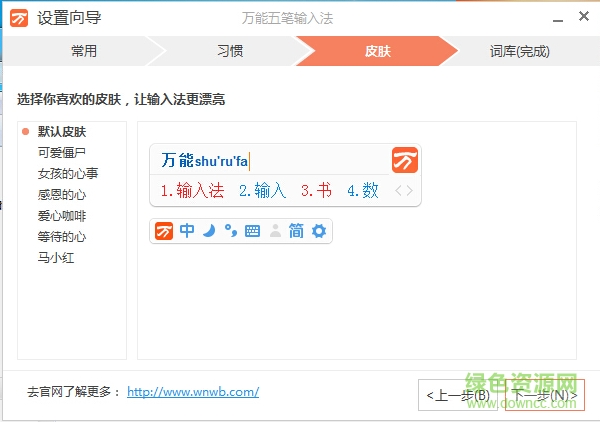Click candidate 4.数 in the preview
Screen dimensions: 600x422
(x=363, y=190)
